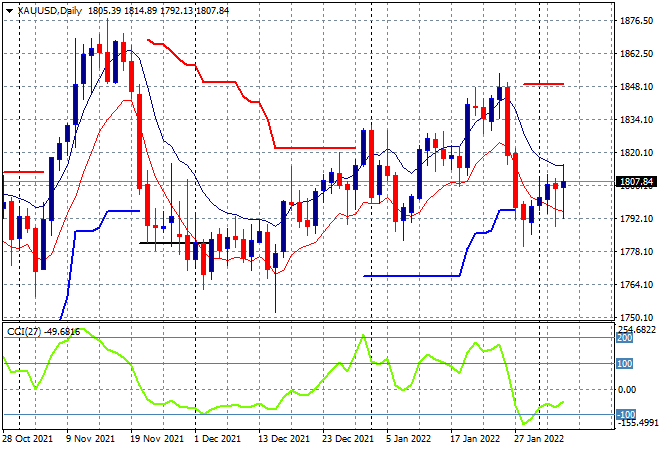Viewport: 660px width, 450px height.
Task: Click the 19 Nov 2021 date label
Action: pos(157,439)
